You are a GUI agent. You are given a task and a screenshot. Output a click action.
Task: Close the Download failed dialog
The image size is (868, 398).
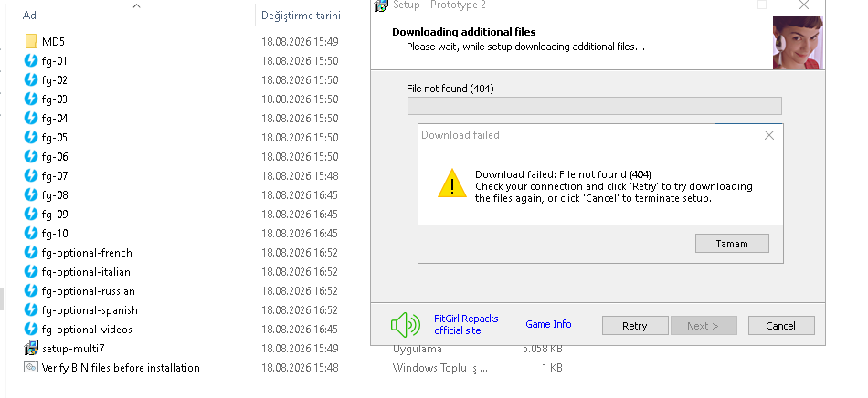(769, 135)
